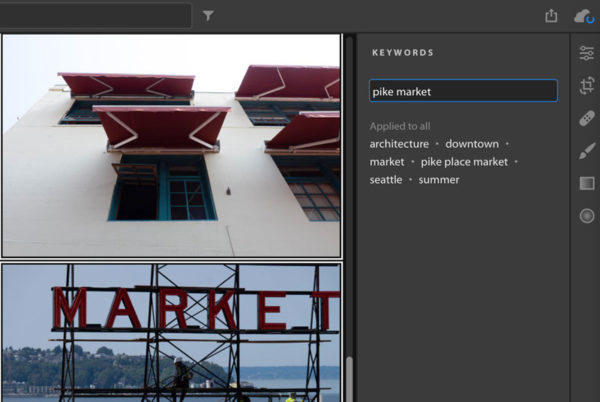
Task: Click the photo grid vertical scrollbar thumb
Action: 349,379
